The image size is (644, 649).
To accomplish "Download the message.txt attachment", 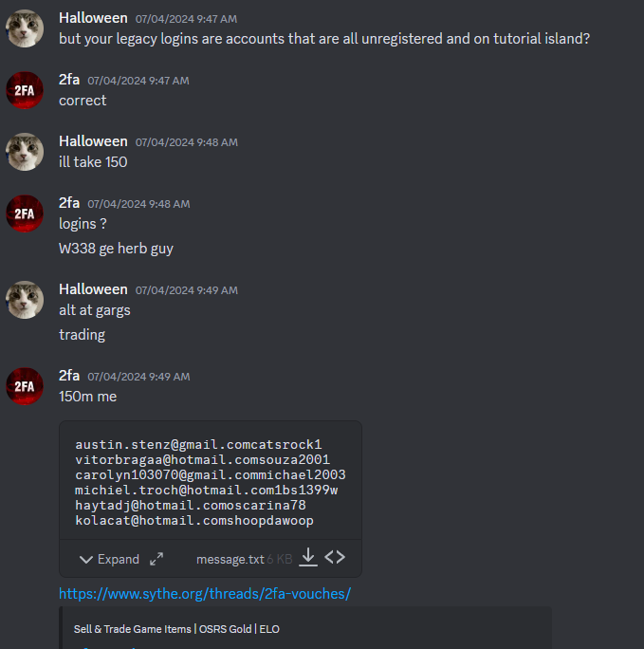I will tap(308, 557).
